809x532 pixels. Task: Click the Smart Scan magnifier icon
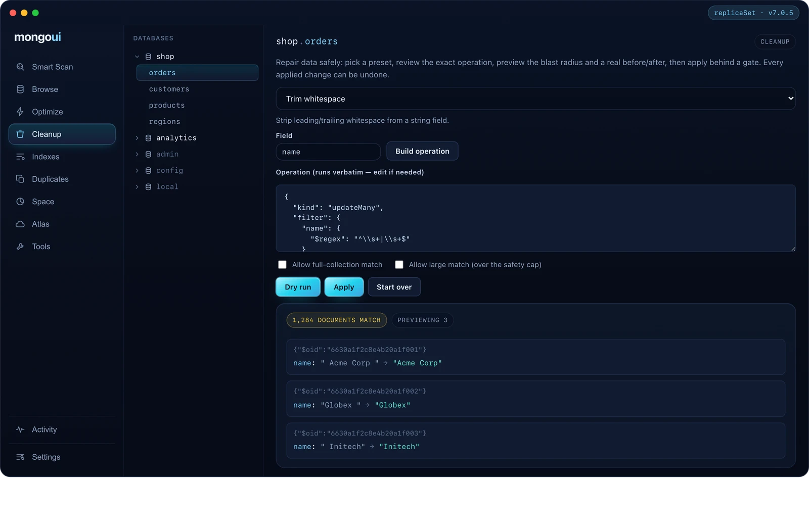coord(20,67)
